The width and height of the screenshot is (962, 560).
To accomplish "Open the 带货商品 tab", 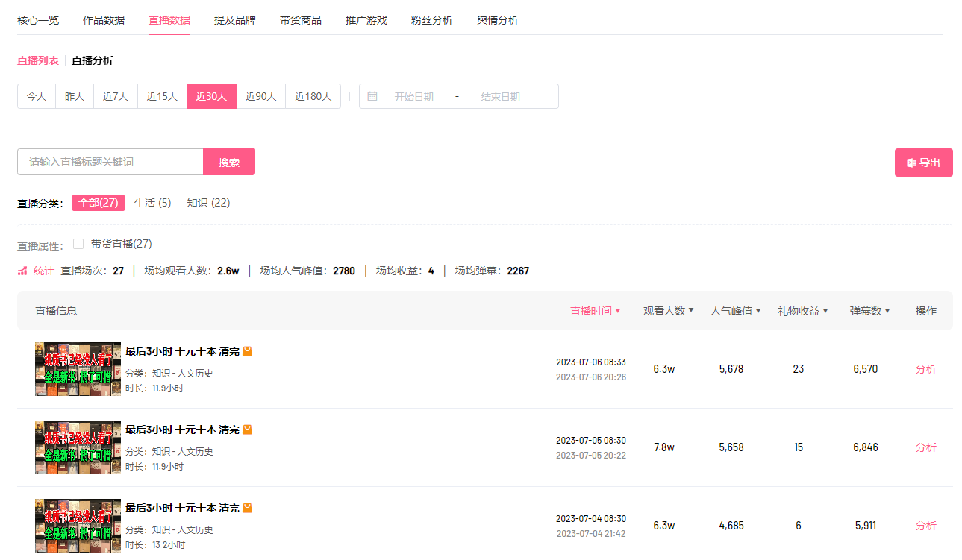I will 301,20.
